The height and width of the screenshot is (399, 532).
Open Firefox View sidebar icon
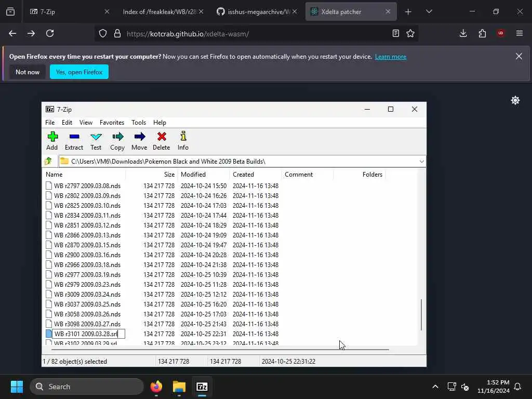click(x=10, y=12)
